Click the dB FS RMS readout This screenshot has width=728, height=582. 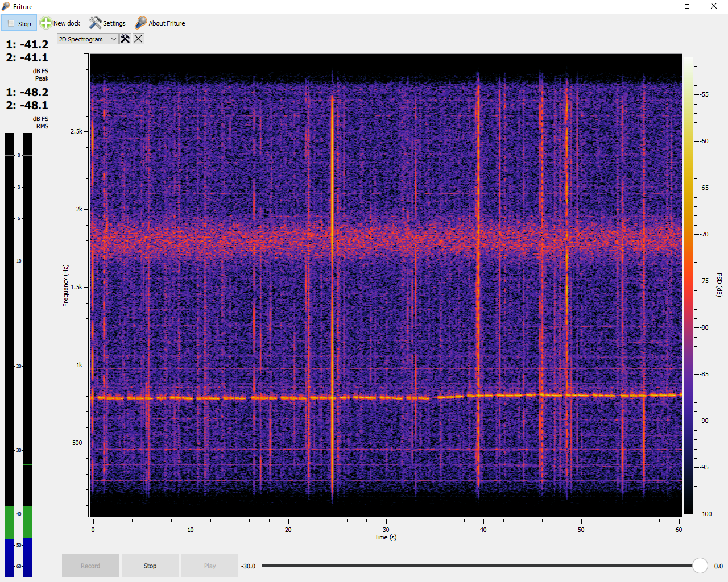coord(27,99)
